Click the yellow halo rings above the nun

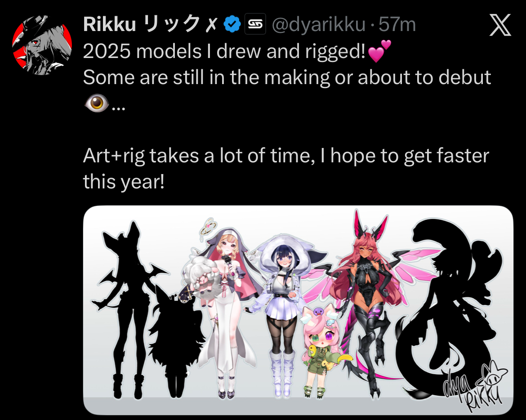(208, 227)
